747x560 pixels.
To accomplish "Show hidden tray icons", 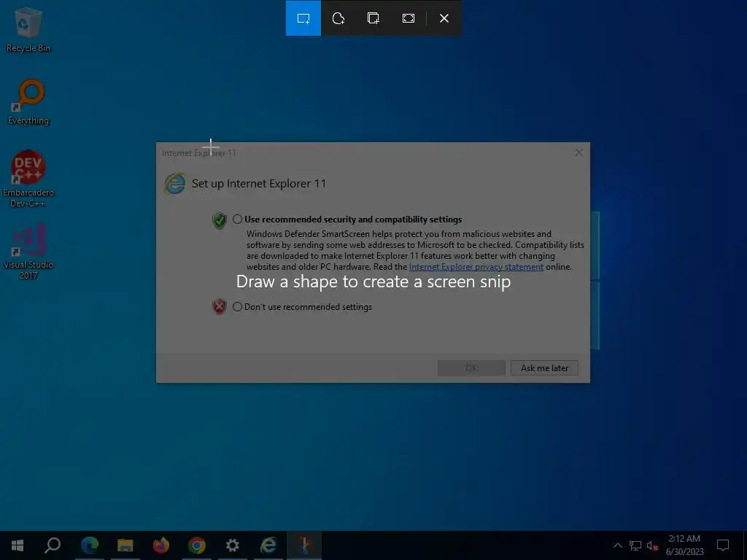I will click(x=617, y=545).
